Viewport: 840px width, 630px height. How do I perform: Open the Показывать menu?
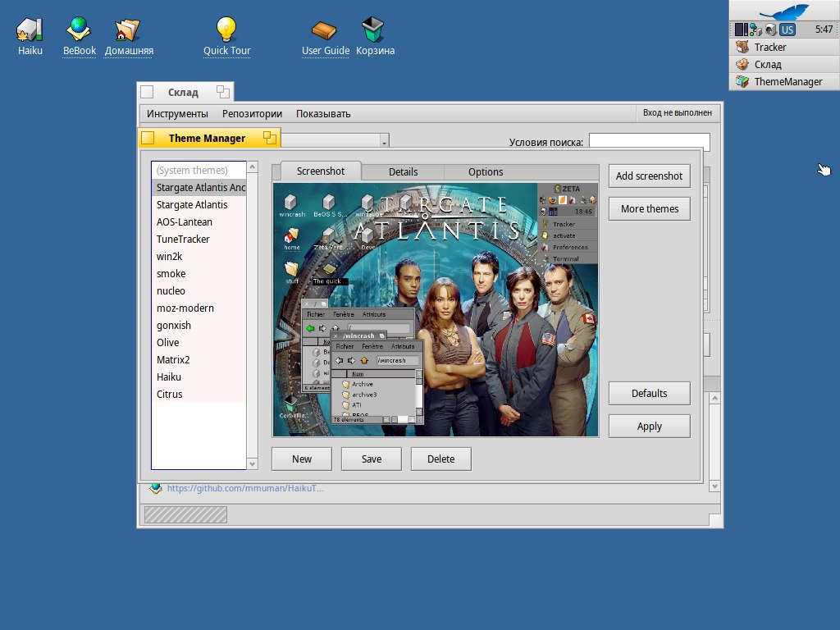(x=323, y=113)
